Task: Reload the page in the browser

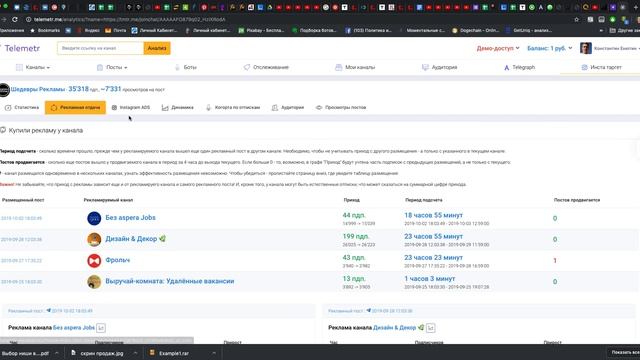Action: [x=15, y=19]
